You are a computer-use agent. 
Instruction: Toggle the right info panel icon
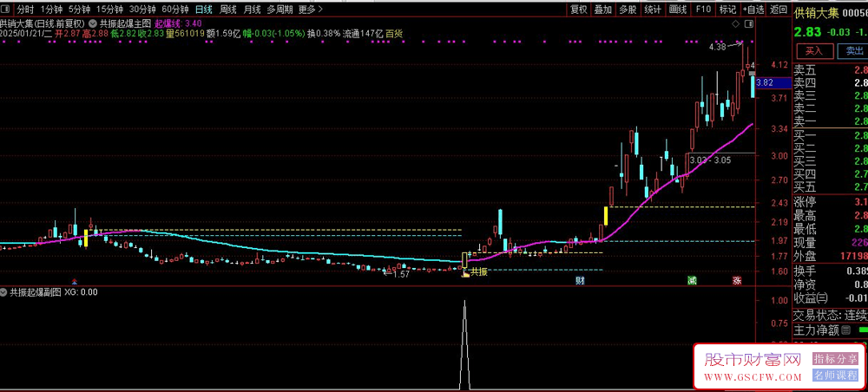[749, 24]
